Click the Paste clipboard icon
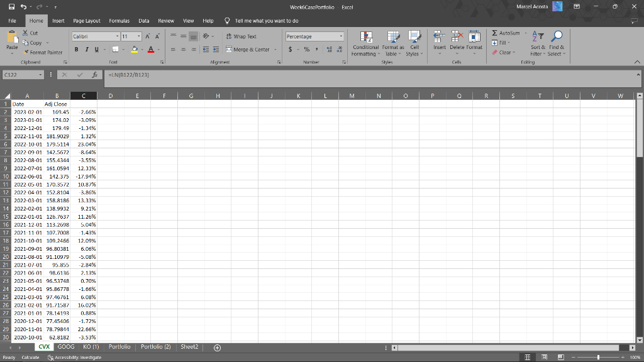Image resolution: width=644 pixels, height=362 pixels. (12, 37)
